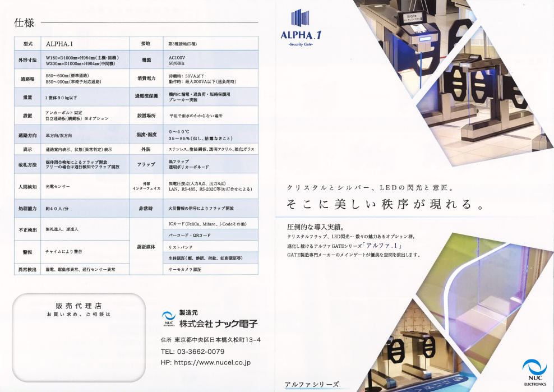554x392 pixels.
Task: Click the quoted name 「アルファ.1」
Action: coord(382,246)
